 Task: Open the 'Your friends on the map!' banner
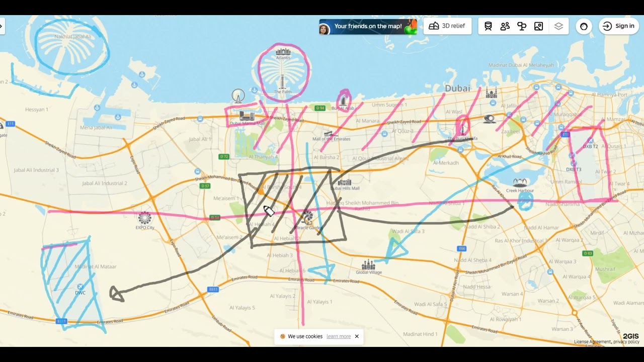pos(368,27)
